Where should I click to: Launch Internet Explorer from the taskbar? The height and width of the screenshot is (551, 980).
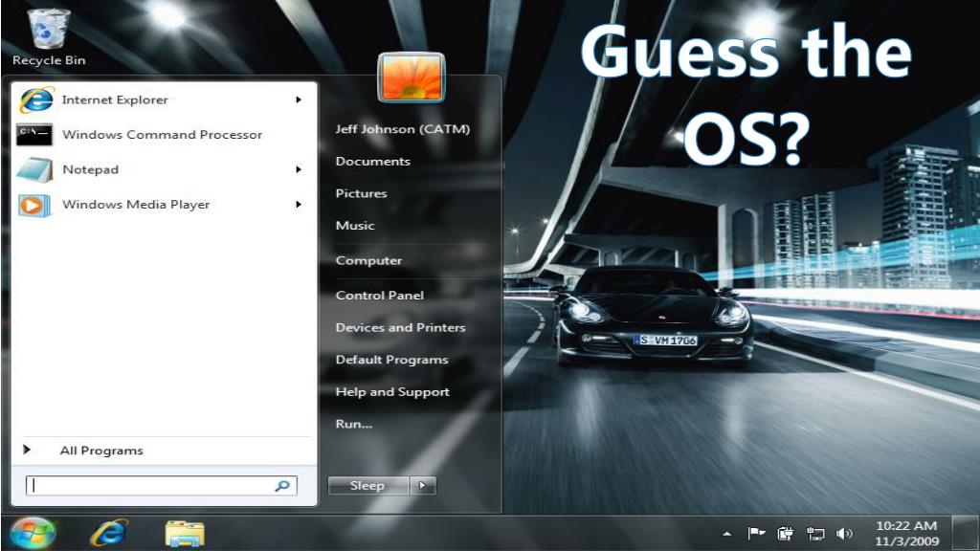click(x=109, y=533)
